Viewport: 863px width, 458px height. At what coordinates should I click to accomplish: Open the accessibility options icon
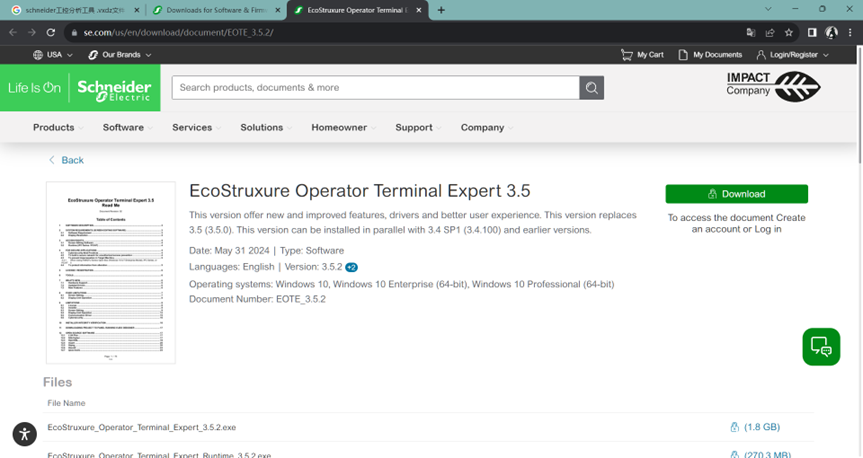(x=25, y=434)
